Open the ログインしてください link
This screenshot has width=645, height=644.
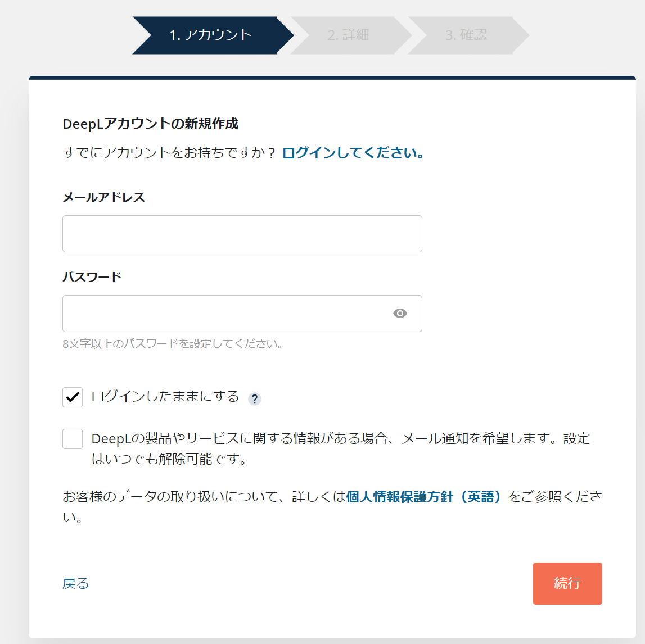[353, 153]
